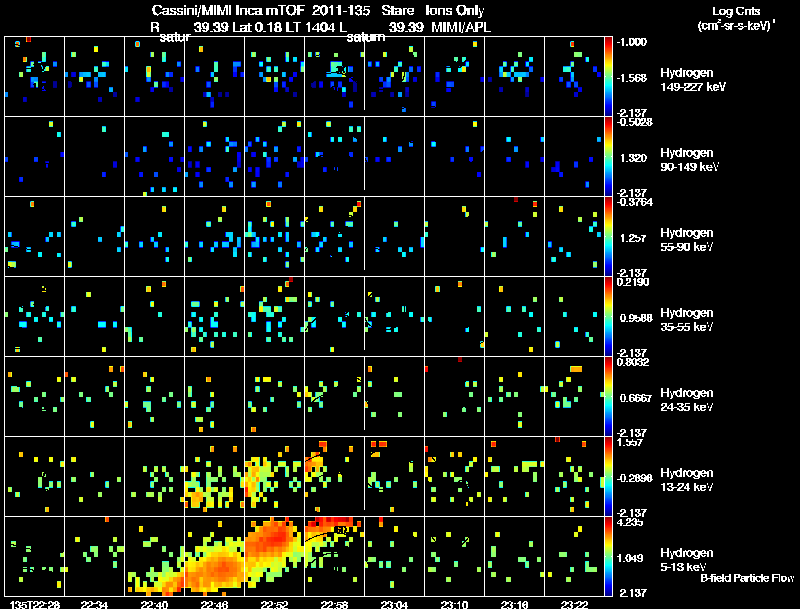This screenshot has width=800, height=609.
Task: Click the 24-35 keV panel at 23:22
Action: coord(574,396)
